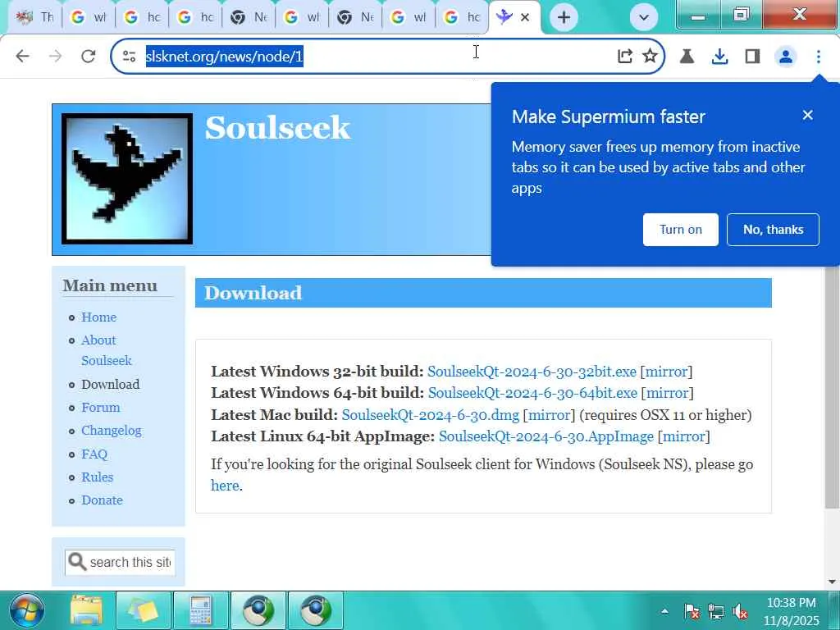Select Download in main menu
Screen dimensions: 840x630
coord(111,384)
